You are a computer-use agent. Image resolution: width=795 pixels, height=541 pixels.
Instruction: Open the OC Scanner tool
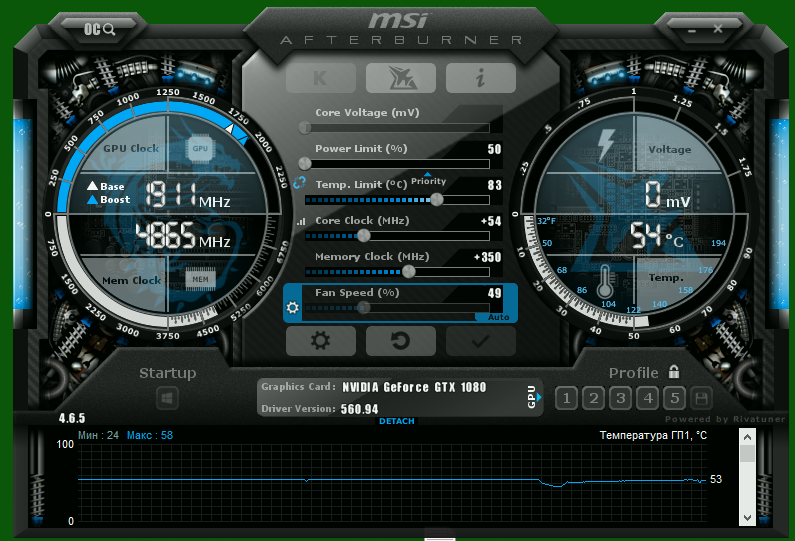pos(99,29)
